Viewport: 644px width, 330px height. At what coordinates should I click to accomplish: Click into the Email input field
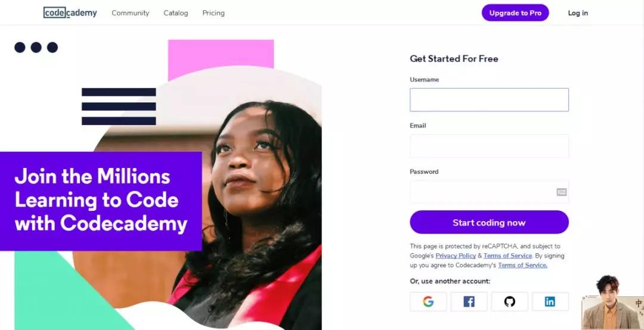click(x=489, y=146)
